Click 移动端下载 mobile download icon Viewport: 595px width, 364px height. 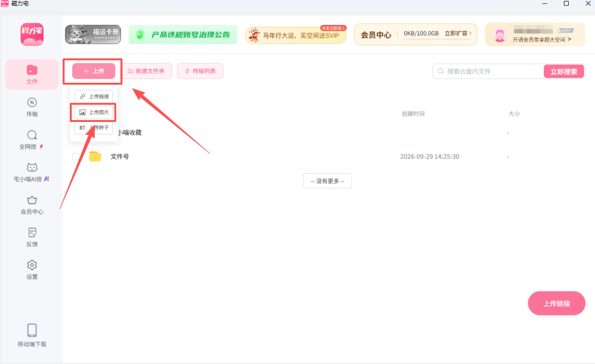click(32, 335)
